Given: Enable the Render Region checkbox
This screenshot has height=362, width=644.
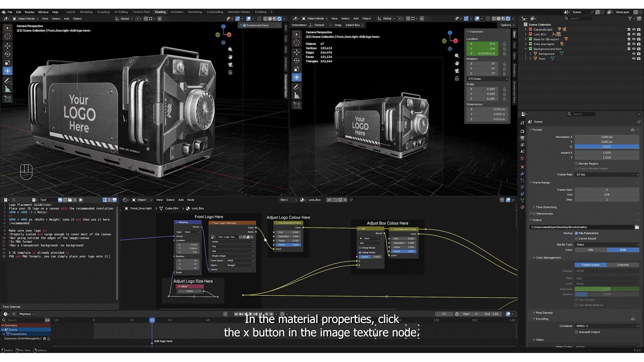Looking at the screenshot, I should point(576,164).
